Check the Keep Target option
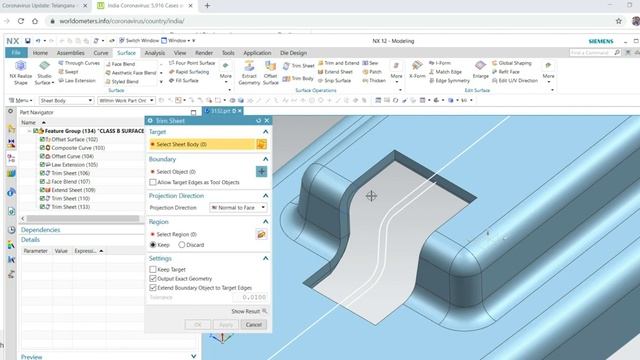 153,269
